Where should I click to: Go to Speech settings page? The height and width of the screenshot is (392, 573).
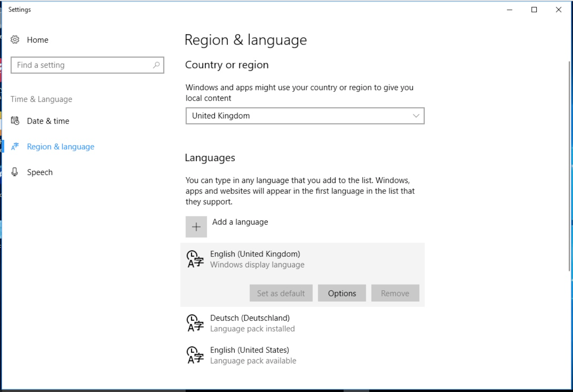(40, 172)
